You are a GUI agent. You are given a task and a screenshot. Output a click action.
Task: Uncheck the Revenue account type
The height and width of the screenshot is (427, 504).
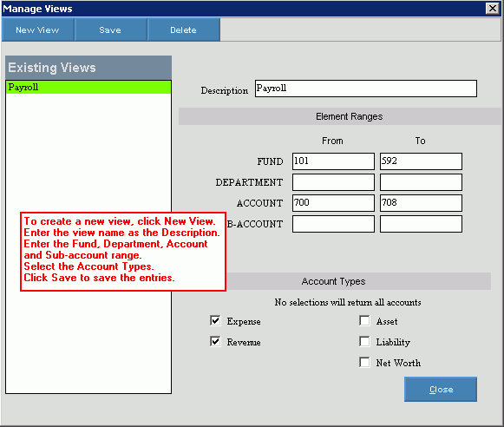(215, 341)
